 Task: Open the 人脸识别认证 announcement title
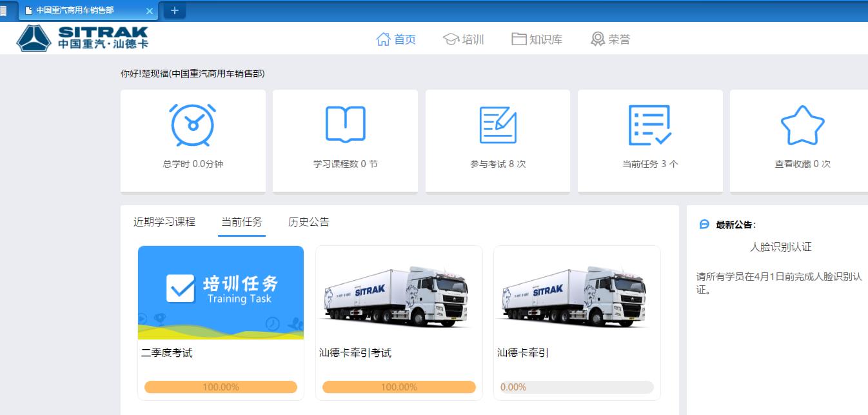pos(781,247)
